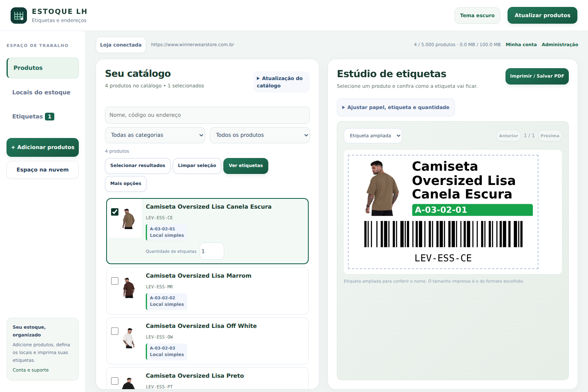Tick the Camiseta Oversized Lisa Preto checkbox
This screenshot has height=392, width=588.
click(x=115, y=381)
